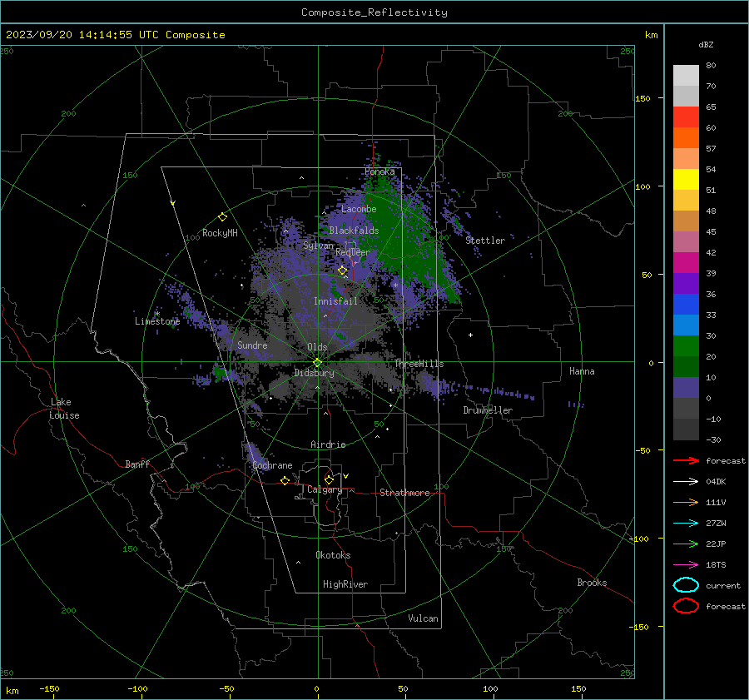The image size is (749, 700).
Task: Click the Airdrie label
Action: (x=328, y=444)
